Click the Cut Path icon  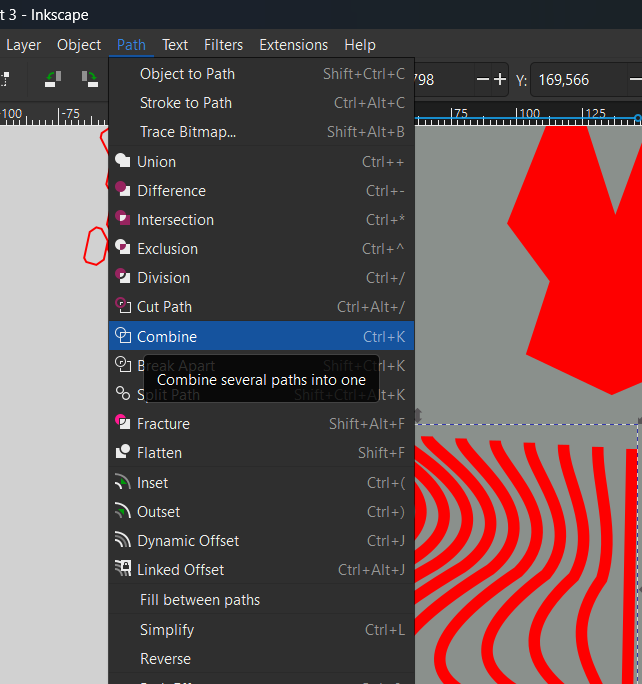point(123,306)
